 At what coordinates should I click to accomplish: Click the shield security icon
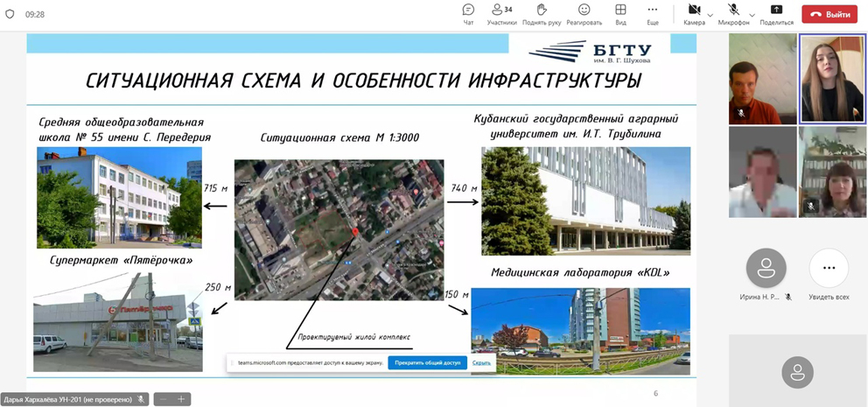point(10,14)
